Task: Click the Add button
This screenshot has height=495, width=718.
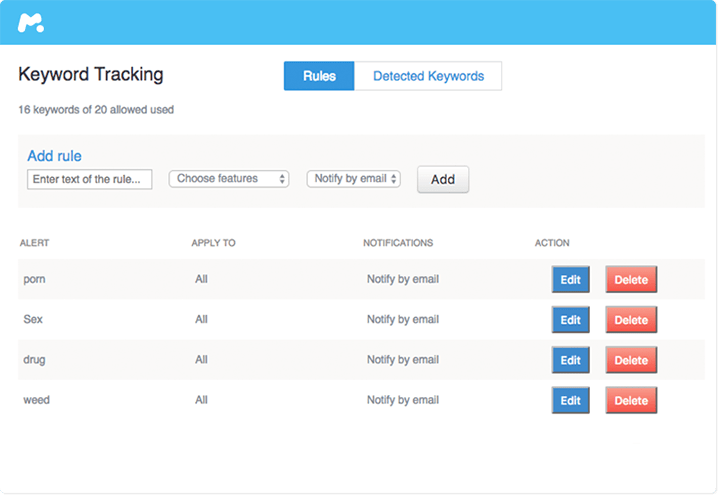Action: click(443, 179)
